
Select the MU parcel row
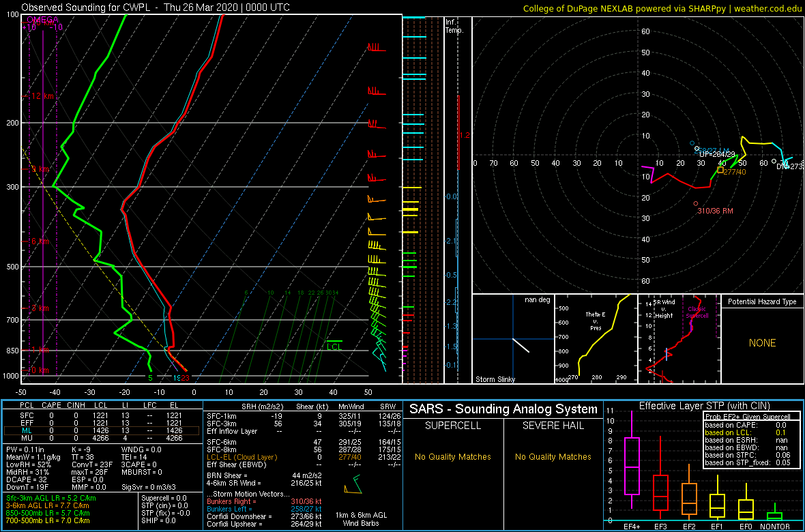coord(102,438)
